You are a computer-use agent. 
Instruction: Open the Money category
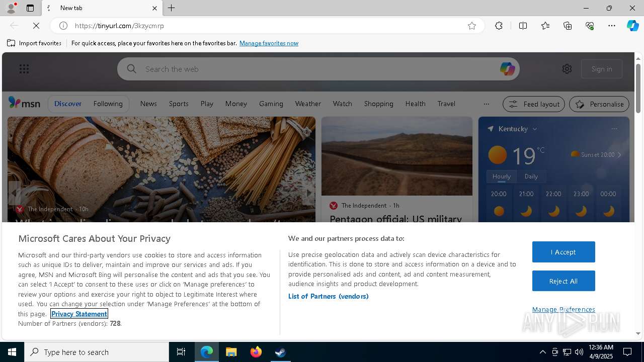[236, 104]
